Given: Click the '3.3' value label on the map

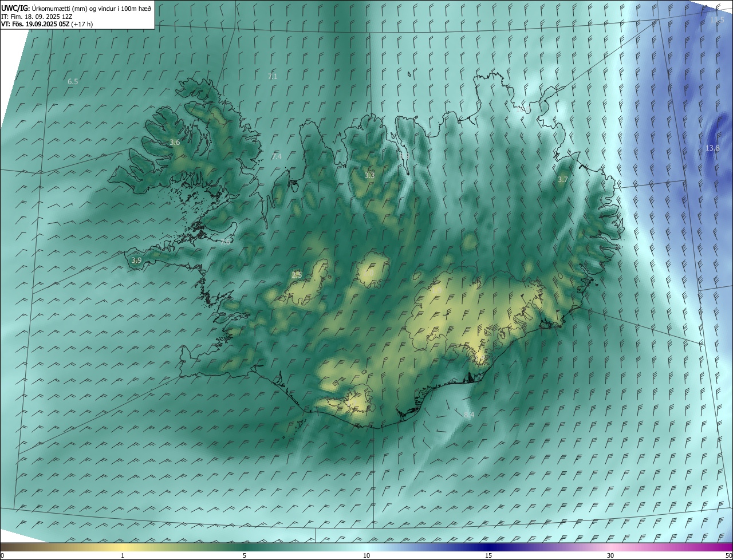Looking at the screenshot, I should tap(369, 175).
